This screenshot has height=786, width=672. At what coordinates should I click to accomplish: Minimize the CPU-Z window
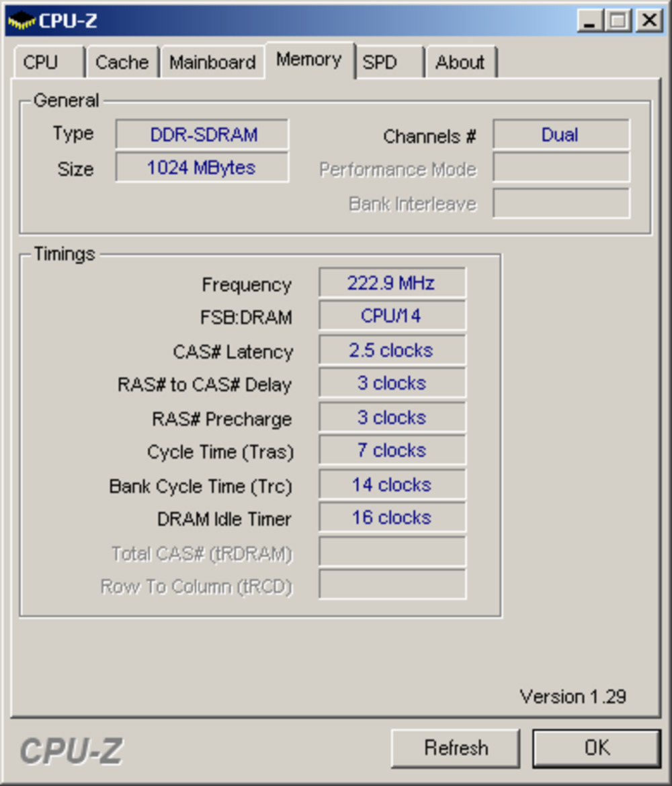(x=590, y=21)
